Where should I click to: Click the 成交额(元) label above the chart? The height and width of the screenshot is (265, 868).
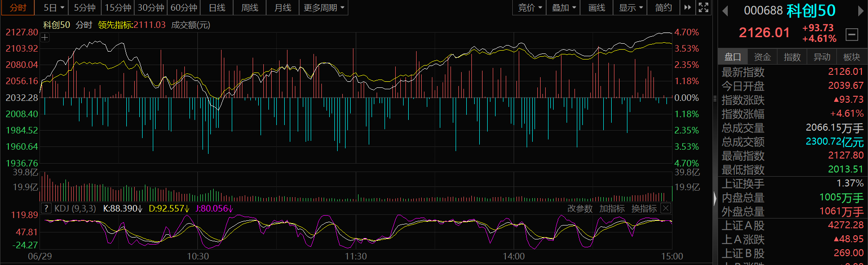(x=190, y=25)
